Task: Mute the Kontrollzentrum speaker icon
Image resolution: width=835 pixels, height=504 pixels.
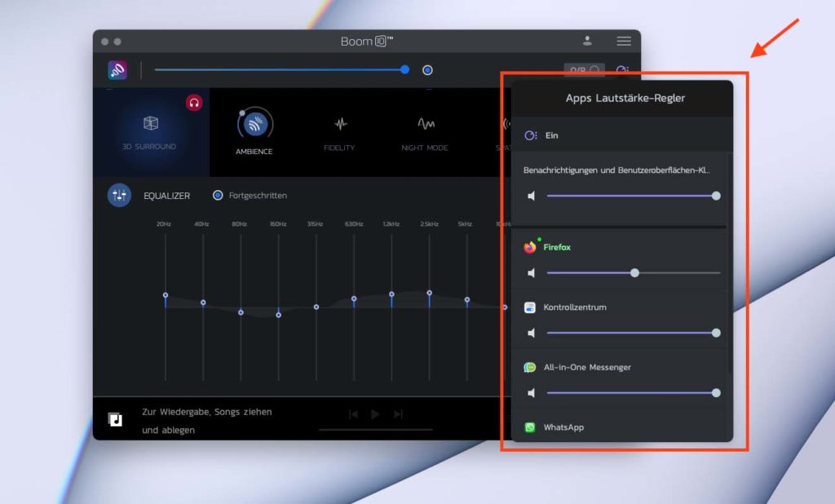Action: click(x=532, y=333)
